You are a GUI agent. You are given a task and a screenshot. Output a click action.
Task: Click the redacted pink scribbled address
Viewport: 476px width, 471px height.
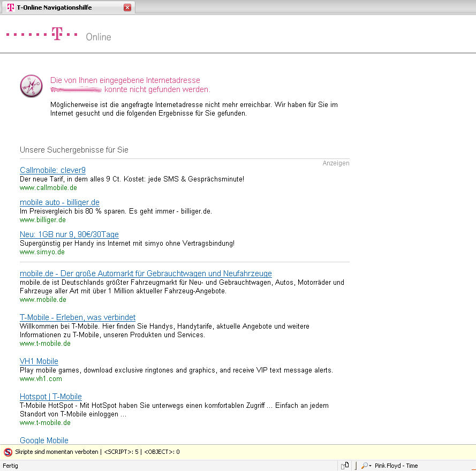coord(76,89)
